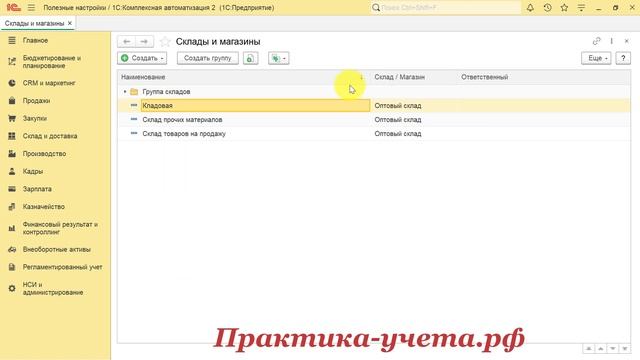Click the shopping cart icon for Закупки
Image resolution: width=640 pixels, height=360 pixels.
point(12,118)
